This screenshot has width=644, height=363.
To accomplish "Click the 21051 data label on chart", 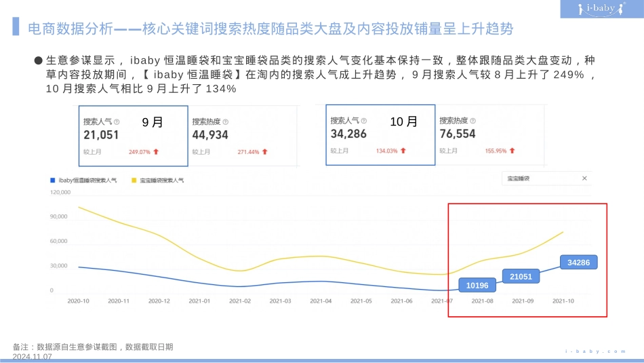I will click(521, 277).
